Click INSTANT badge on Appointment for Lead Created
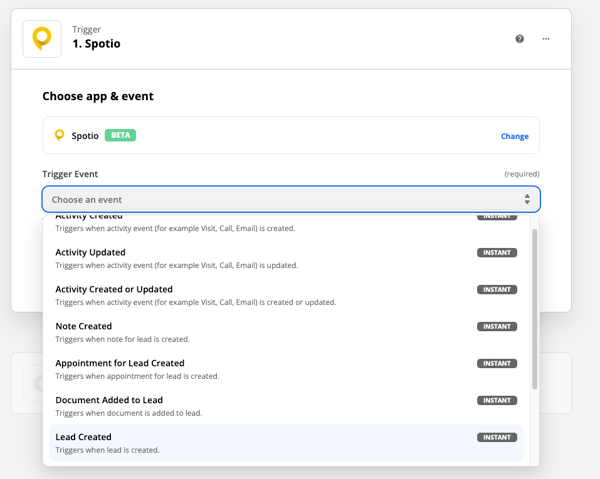 click(497, 363)
